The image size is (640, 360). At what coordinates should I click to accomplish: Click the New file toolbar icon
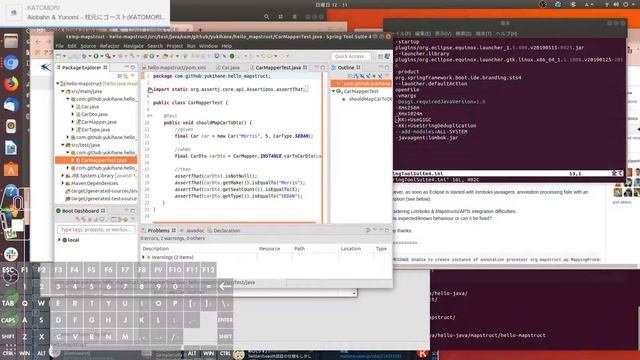[x=59, y=56]
